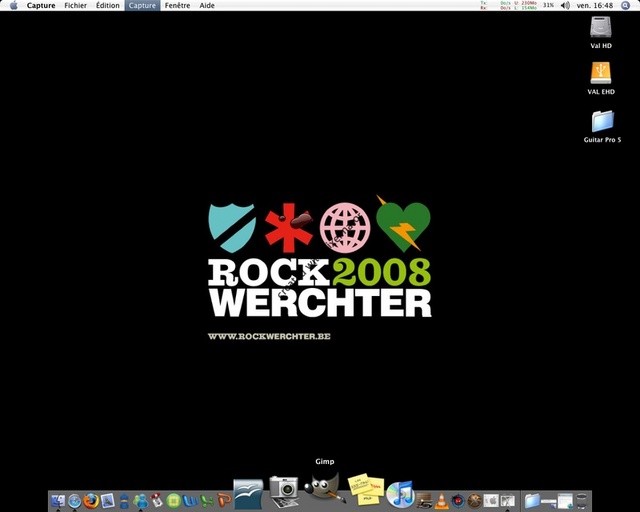Launch Microsoft Word from the Dock
The height and width of the screenshot is (512, 640).
point(190,501)
